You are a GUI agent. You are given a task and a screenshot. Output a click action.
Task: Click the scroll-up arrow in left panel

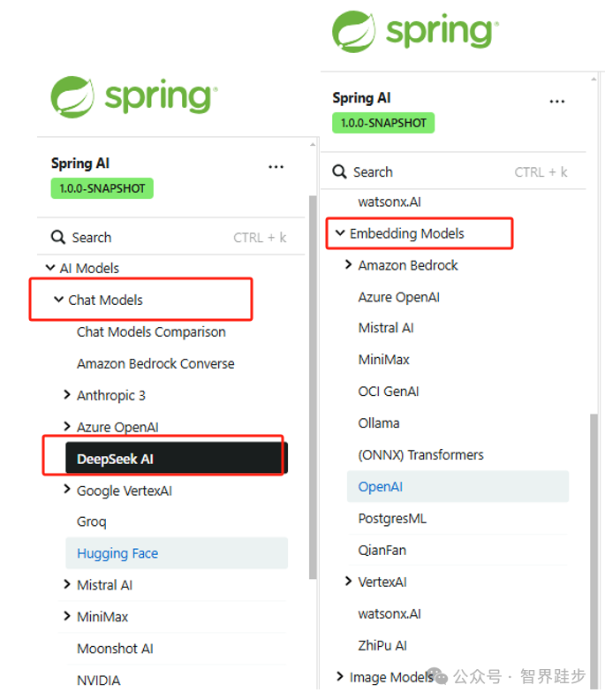pyautogui.click(x=313, y=145)
